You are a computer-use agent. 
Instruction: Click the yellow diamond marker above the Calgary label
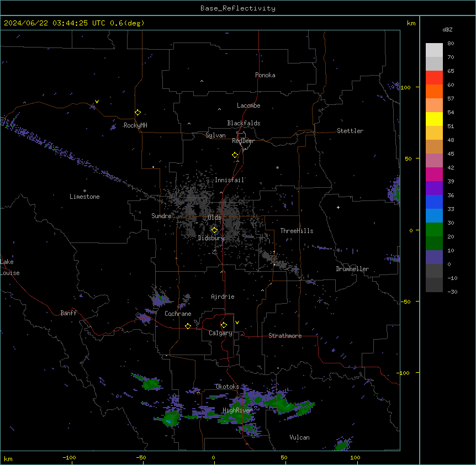click(224, 325)
